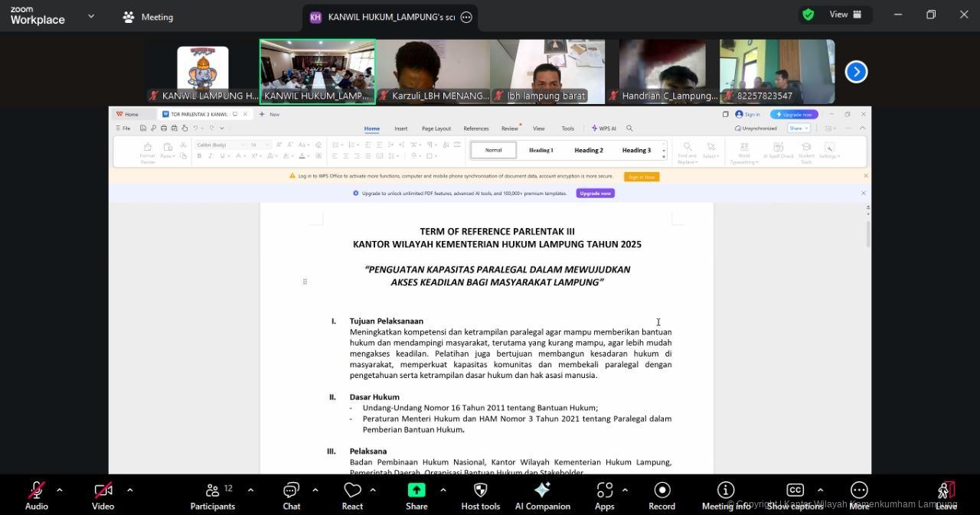Switch to the Meeting tab
The width and height of the screenshot is (980, 515).
tap(148, 17)
